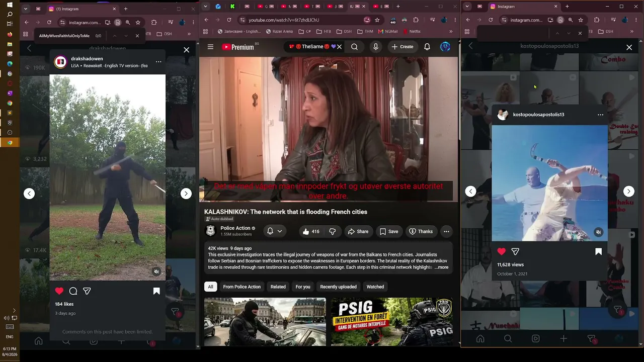The width and height of the screenshot is (644, 362).
Task: Clear the YouTube search box text
Action: [340, 47]
